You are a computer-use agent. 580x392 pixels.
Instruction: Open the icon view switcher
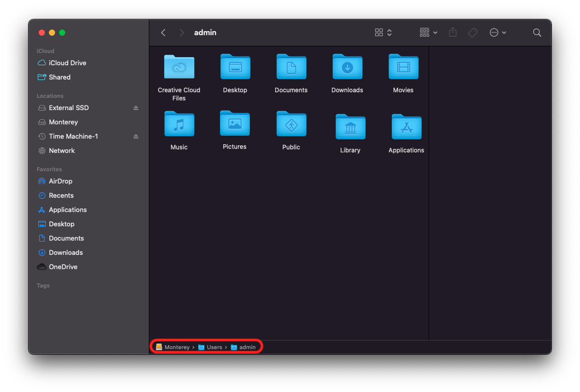383,33
